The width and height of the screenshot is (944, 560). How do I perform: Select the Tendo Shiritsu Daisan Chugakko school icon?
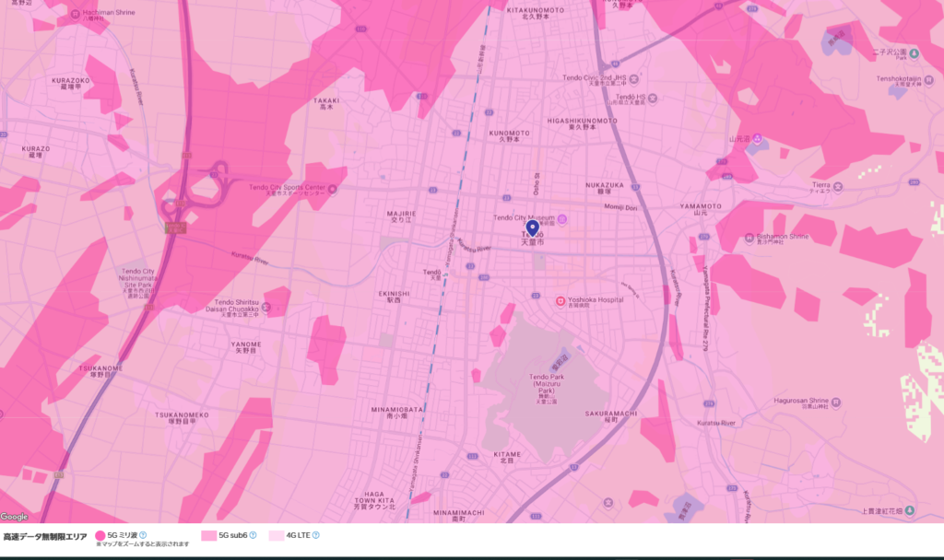265,306
